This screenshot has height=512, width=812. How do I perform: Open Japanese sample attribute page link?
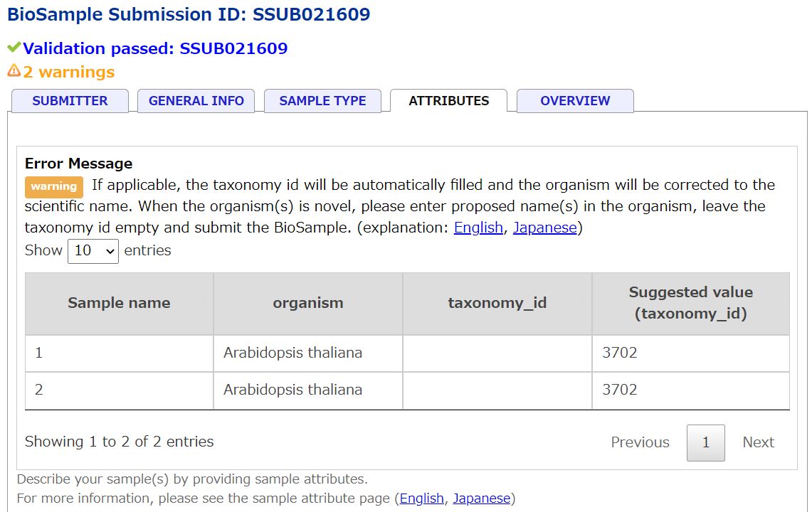482,498
